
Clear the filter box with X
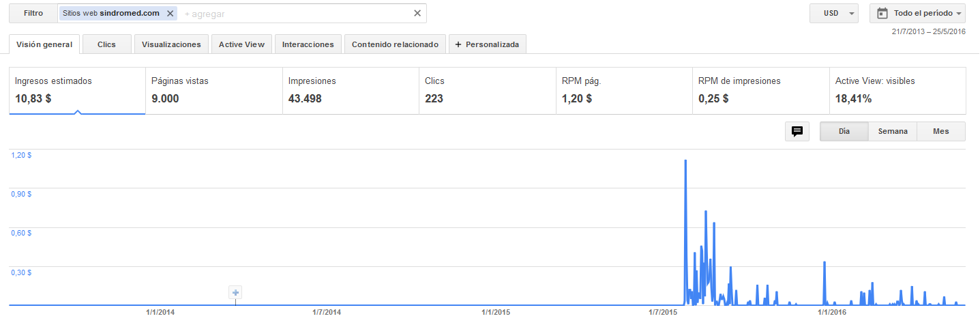[417, 14]
